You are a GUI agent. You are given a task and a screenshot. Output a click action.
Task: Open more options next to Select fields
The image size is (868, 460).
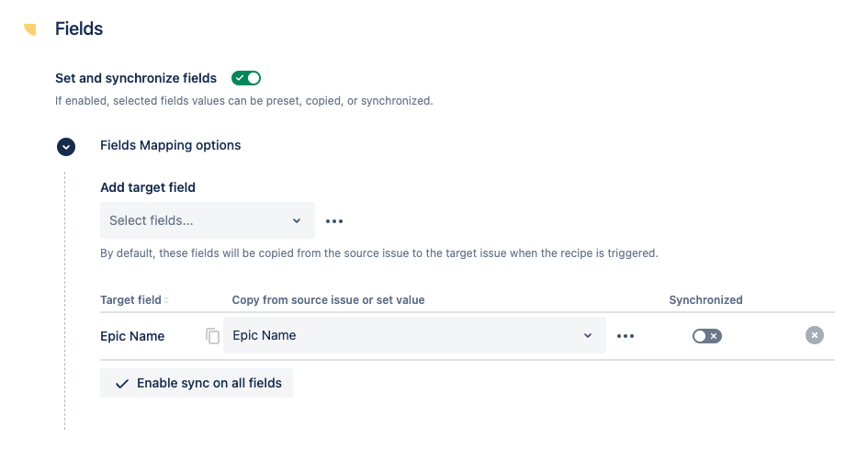click(334, 221)
